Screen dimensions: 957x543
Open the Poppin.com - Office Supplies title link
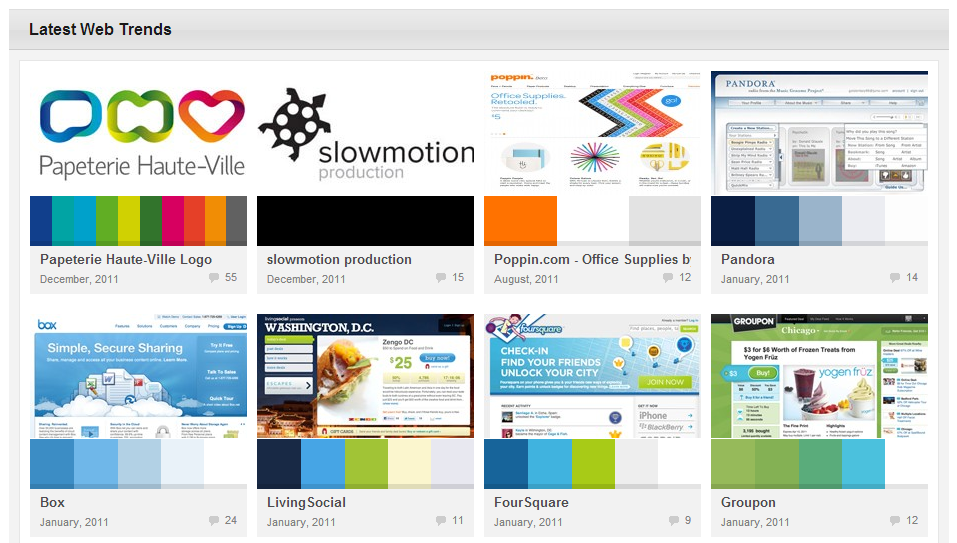(x=592, y=259)
